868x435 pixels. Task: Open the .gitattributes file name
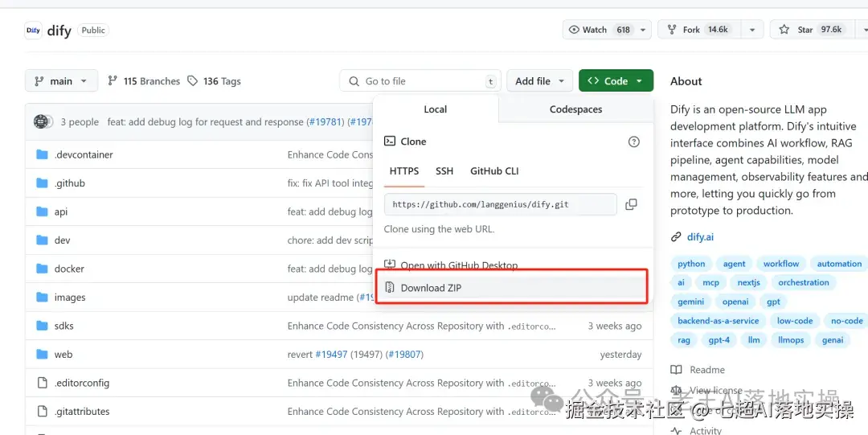pyautogui.click(x=82, y=411)
